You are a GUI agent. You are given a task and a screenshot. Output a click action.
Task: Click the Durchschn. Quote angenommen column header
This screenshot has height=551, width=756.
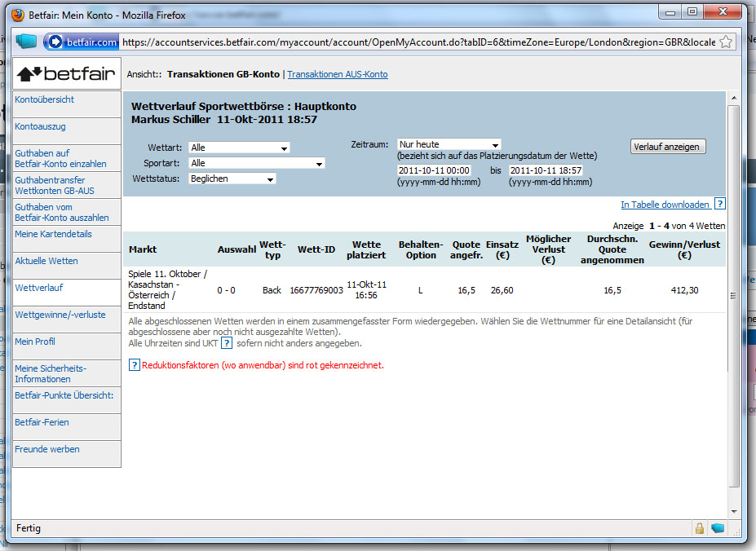[612, 249]
